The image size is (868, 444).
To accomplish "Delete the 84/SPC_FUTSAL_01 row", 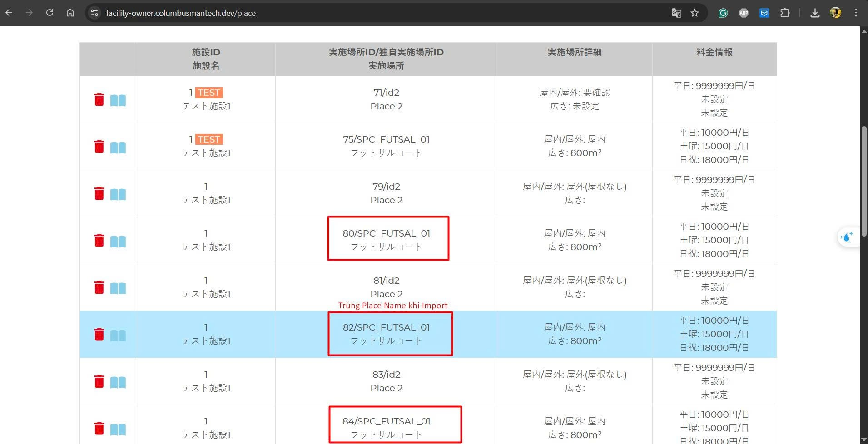I will (99, 428).
